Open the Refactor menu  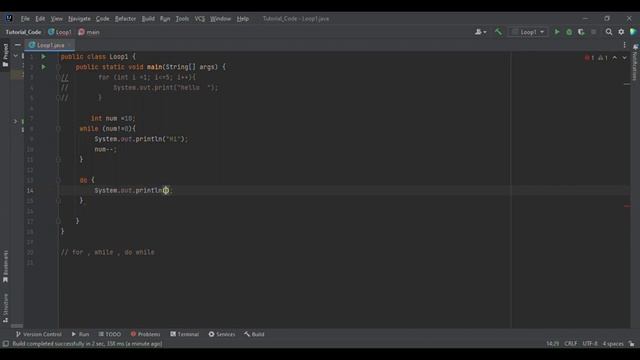(125, 19)
